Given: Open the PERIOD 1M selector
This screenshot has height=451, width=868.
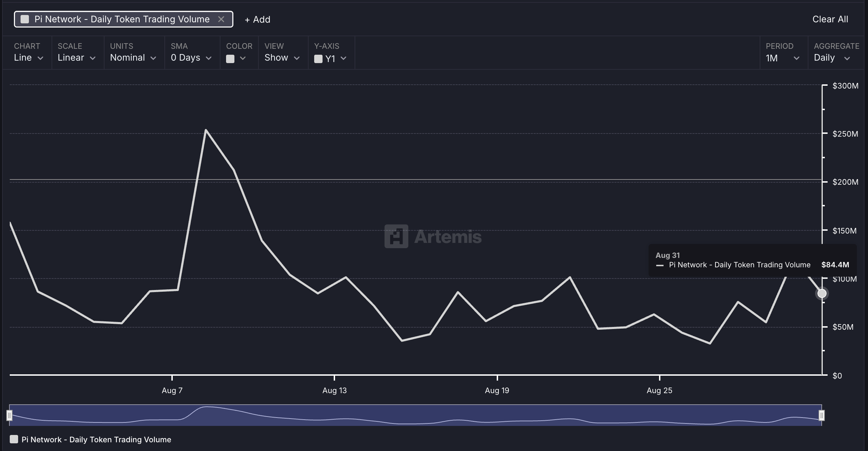Looking at the screenshot, I should coord(782,58).
